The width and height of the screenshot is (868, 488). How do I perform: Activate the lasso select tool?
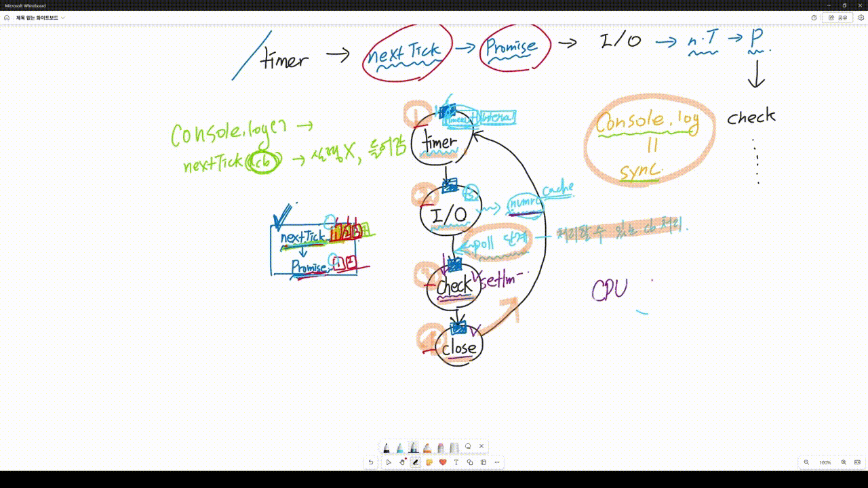pos(468,447)
